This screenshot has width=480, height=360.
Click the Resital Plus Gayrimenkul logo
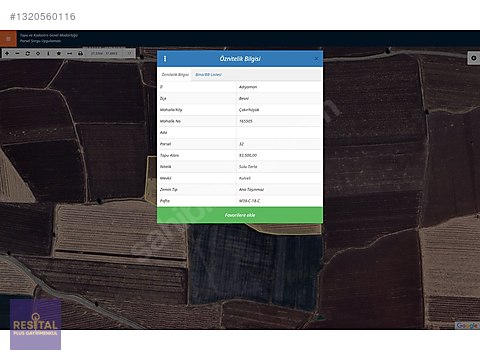pos(35,324)
